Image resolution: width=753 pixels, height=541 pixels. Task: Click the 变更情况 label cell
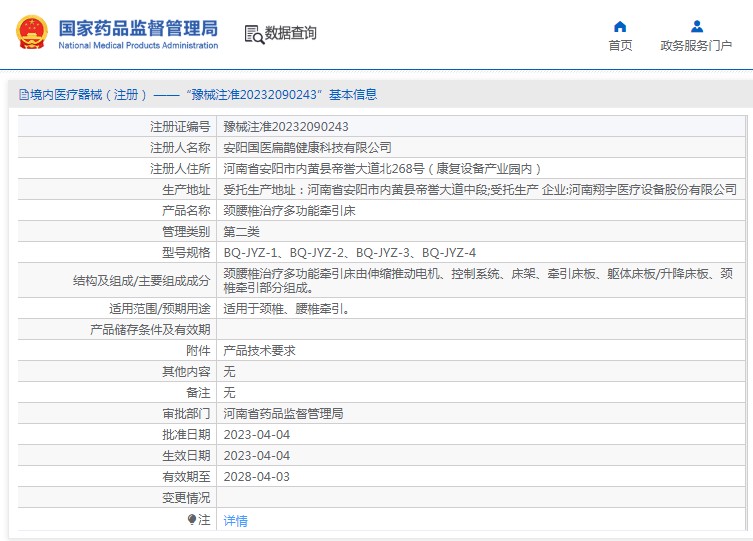click(x=117, y=498)
